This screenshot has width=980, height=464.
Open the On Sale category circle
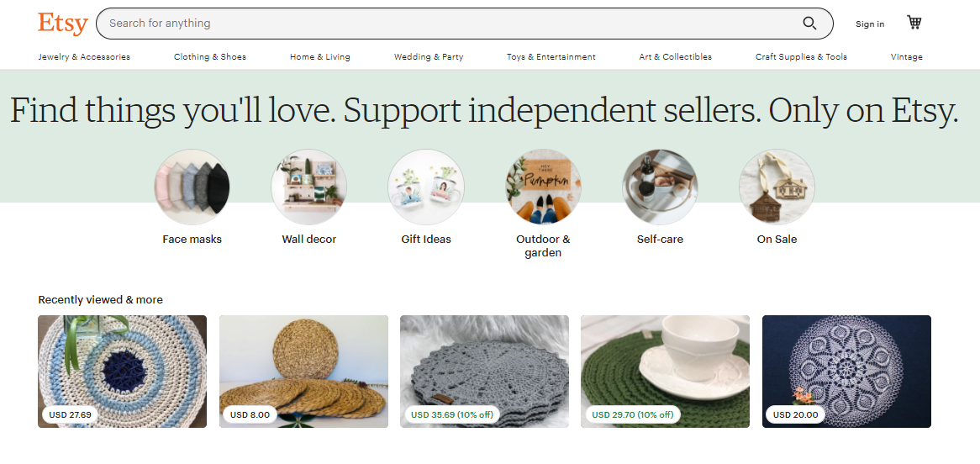777,187
